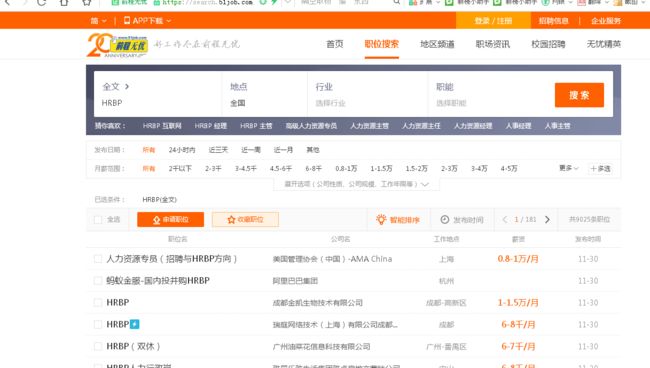This screenshot has height=368, width=650.
Task: Expand the 展开选项 additional filters
Action: (357, 184)
